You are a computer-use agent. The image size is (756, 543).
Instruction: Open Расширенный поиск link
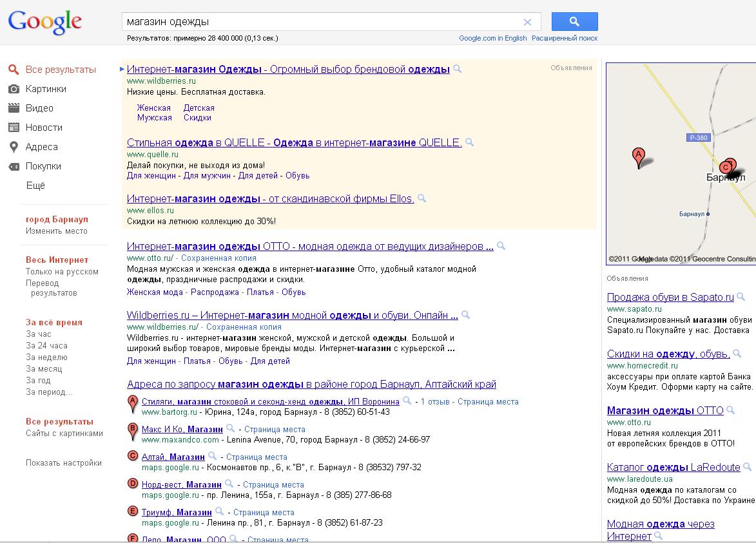(x=565, y=38)
